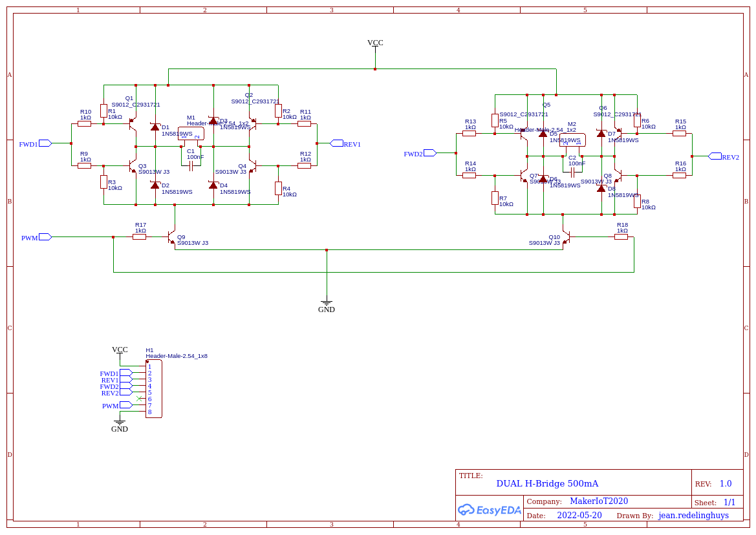Click transistor Q9 symbol
This screenshot has width=756, height=535.
[x=172, y=237]
